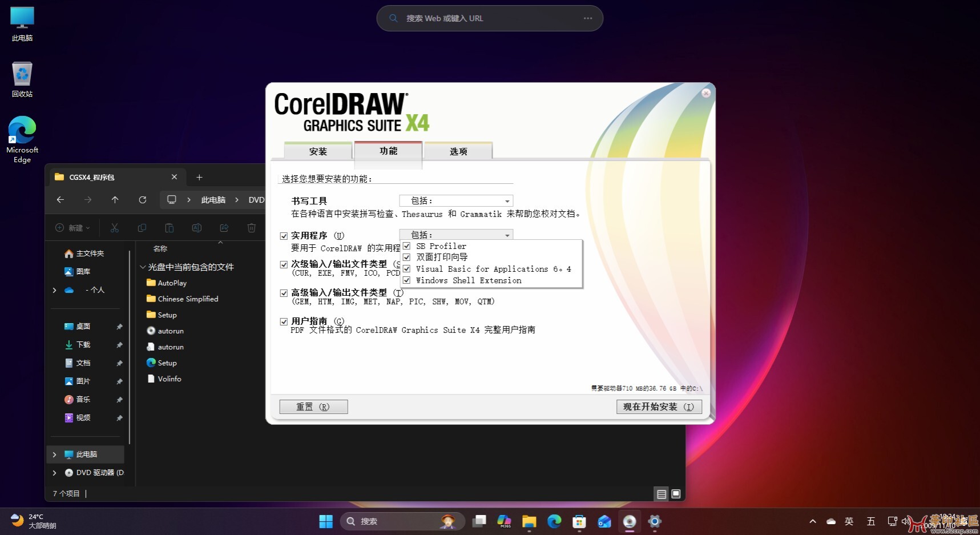
Task: Click the Delete trash icon in the toolbar
Action: click(251, 228)
